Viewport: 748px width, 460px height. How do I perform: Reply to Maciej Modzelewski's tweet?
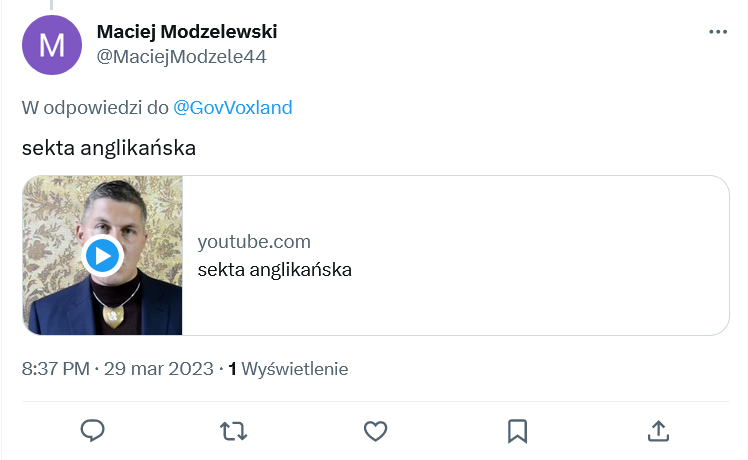coord(93,430)
